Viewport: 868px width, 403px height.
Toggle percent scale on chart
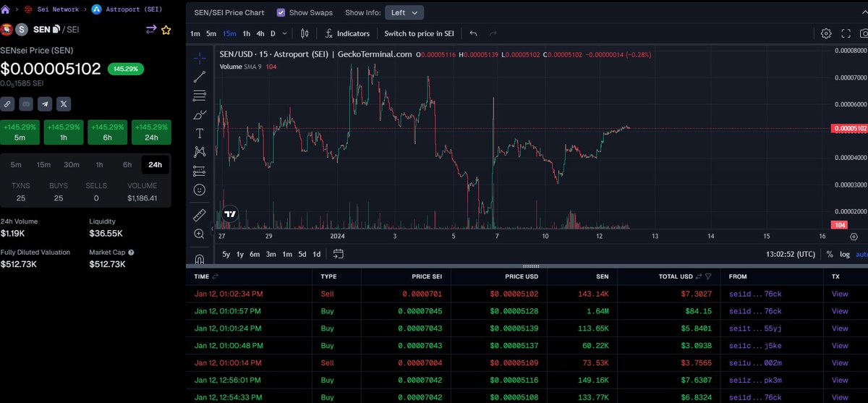tap(829, 254)
